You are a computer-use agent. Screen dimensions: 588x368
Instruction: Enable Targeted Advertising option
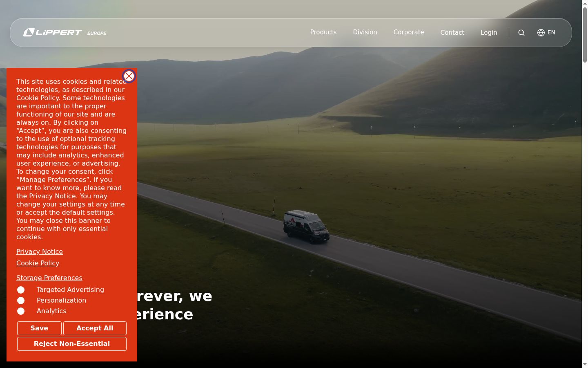pos(21,290)
